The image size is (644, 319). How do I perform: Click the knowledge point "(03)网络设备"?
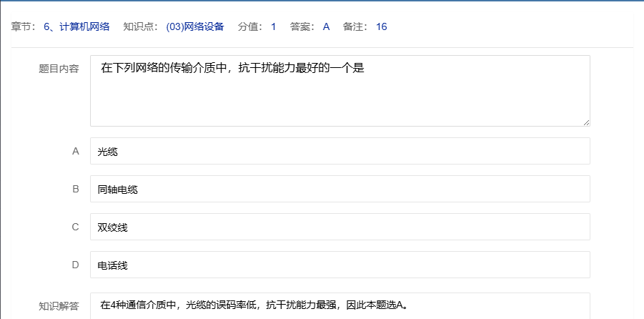pyautogui.click(x=194, y=26)
